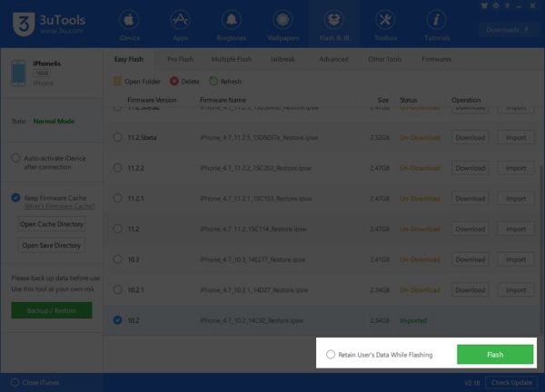Open the Wallpaper section icon
Screen dimensions: 545x392
tap(282, 20)
